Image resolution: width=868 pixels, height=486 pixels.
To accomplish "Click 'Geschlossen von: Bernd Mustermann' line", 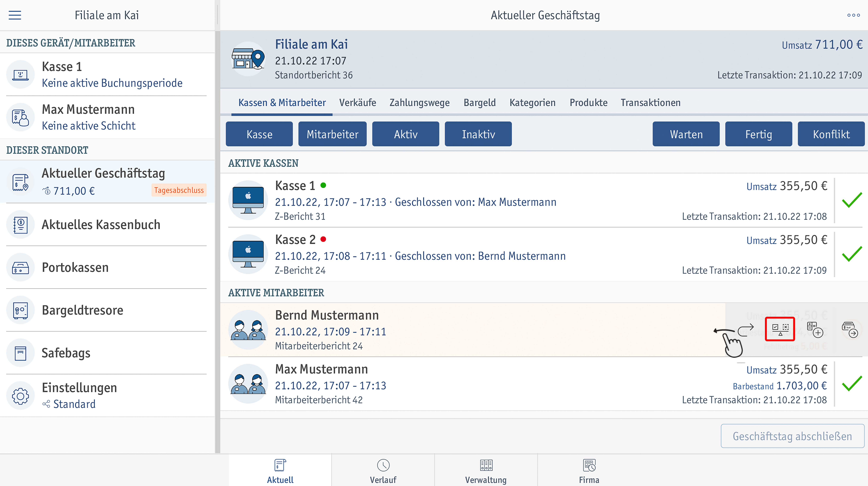I will click(x=480, y=256).
